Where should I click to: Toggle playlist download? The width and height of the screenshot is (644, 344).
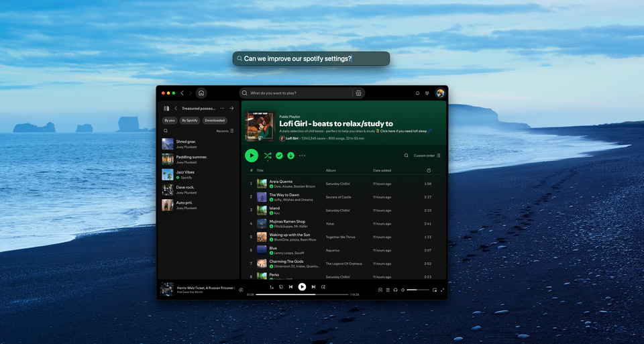pos(290,156)
